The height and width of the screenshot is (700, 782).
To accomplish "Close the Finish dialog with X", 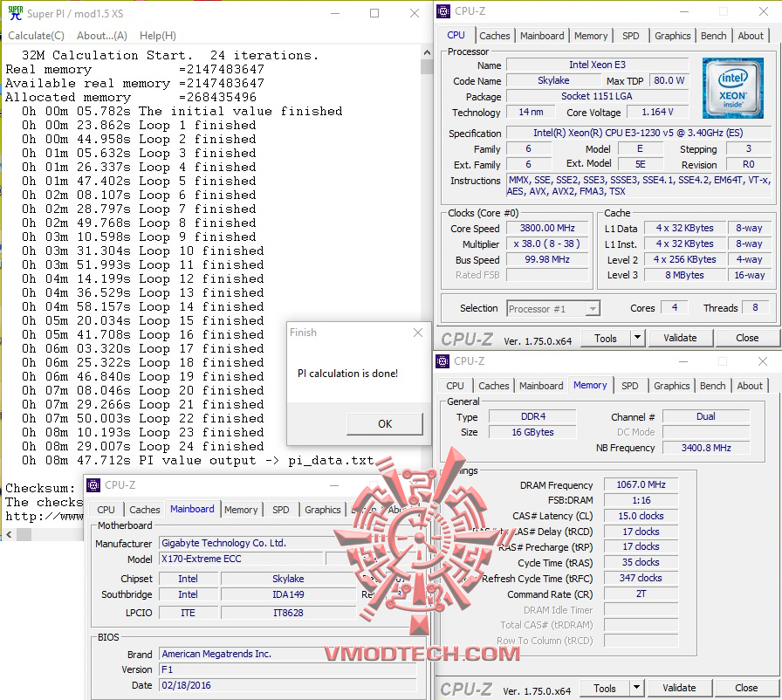I will coord(418,333).
